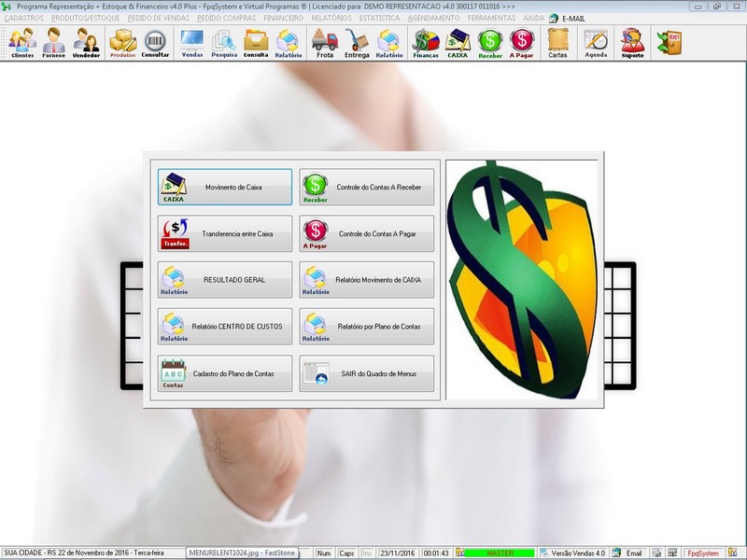747x560 pixels.
Task: Click the printer icon in status bar
Action: (657, 553)
